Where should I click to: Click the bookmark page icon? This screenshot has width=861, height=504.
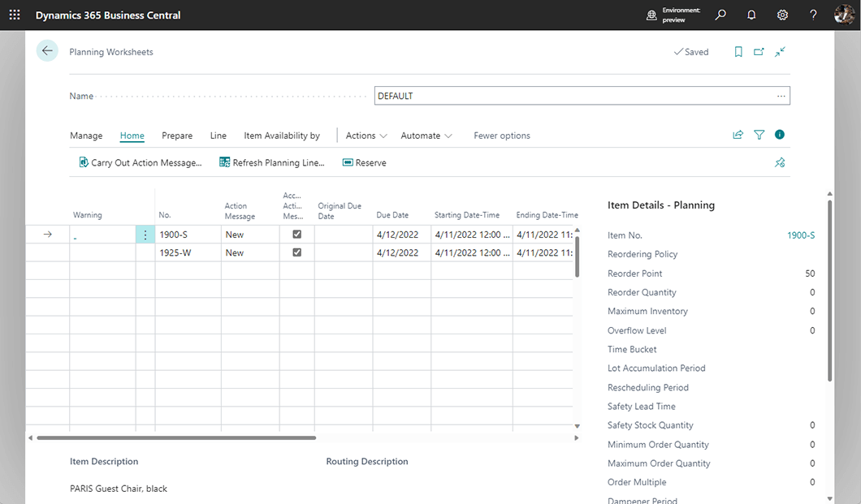pos(738,52)
